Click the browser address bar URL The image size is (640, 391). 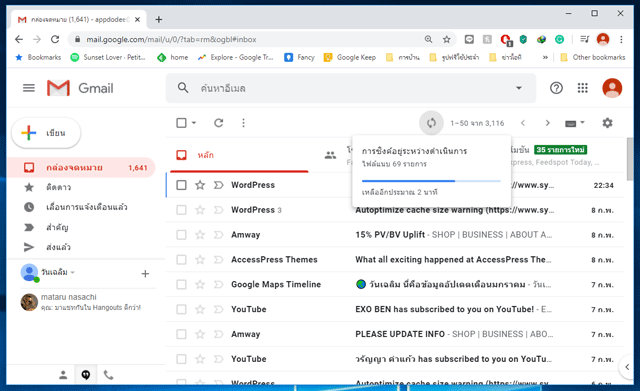(x=171, y=39)
